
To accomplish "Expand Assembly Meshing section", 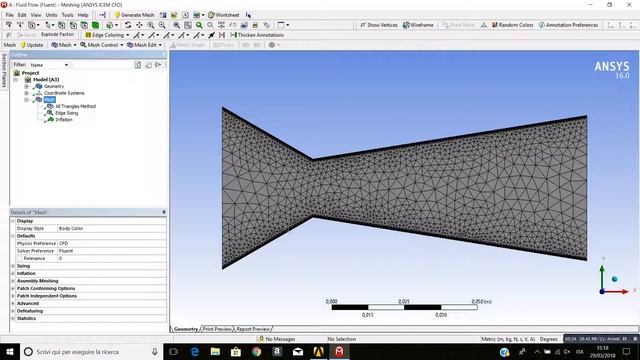I will click(13, 281).
